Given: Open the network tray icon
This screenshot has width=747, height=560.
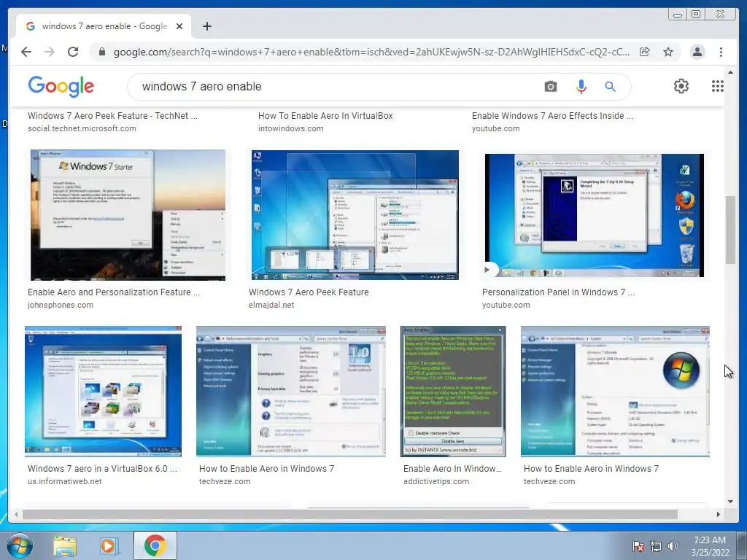Looking at the screenshot, I should [x=656, y=547].
